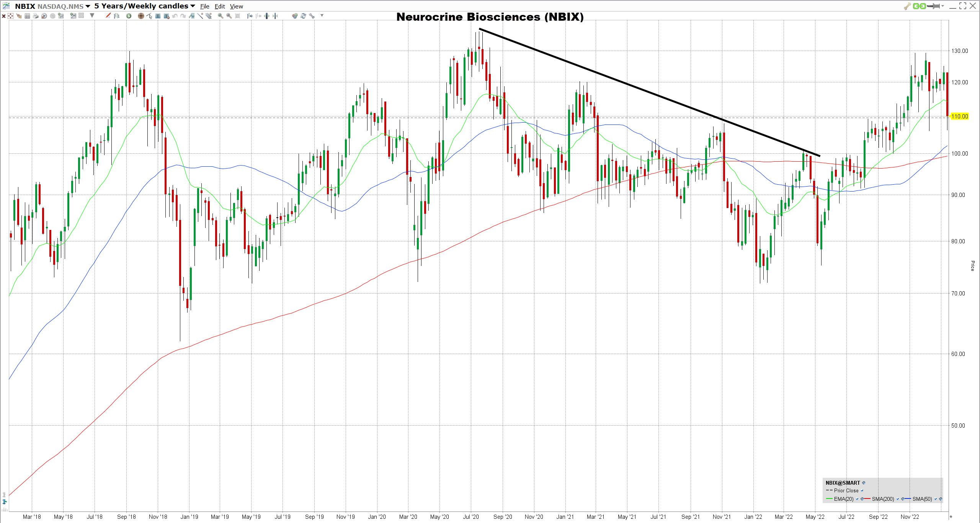The width and height of the screenshot is (980, 523).
Task: Click the pencil edit chart icon
Action: pos(108,15)
